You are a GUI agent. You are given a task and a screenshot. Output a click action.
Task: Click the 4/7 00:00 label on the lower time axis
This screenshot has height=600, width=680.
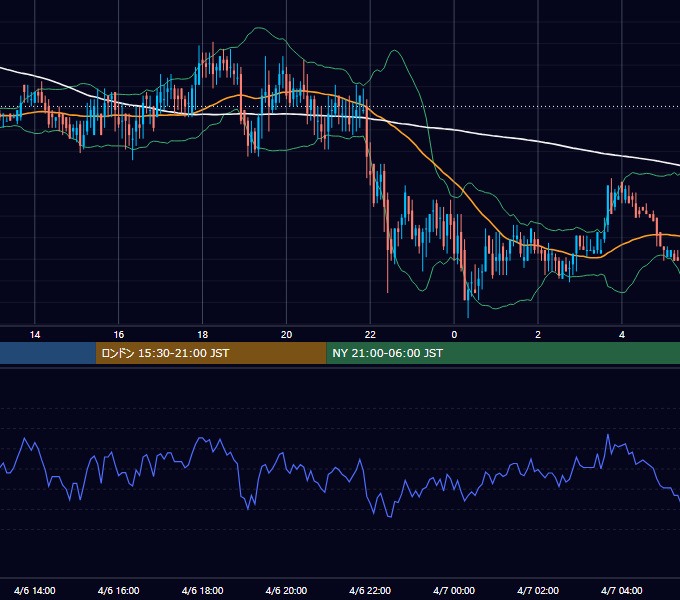coord(454,590)
